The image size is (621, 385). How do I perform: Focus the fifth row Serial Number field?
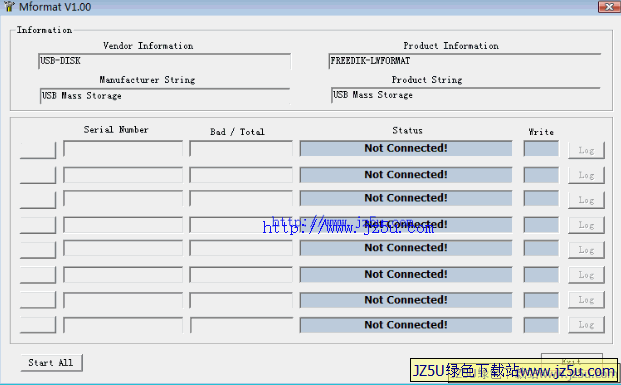(x=123, y=248)
